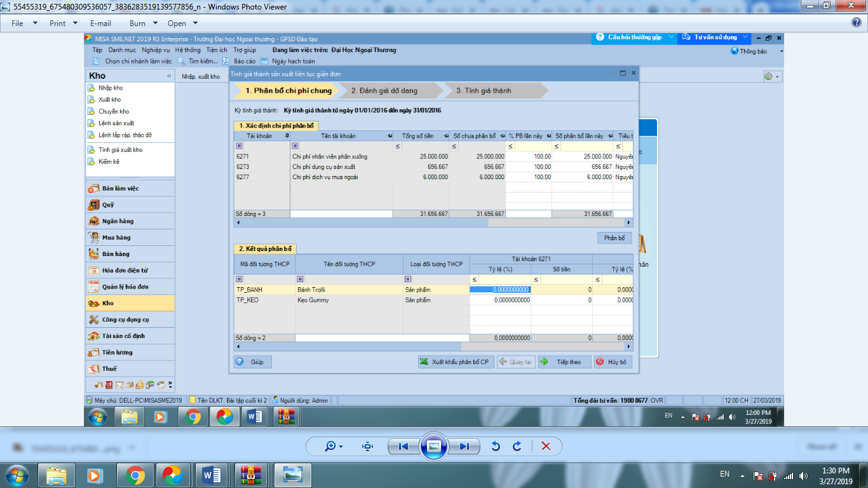The width and height of the screenshot is (868, 488).
Task: Click the Tiếp theo button
Action: 564,362
